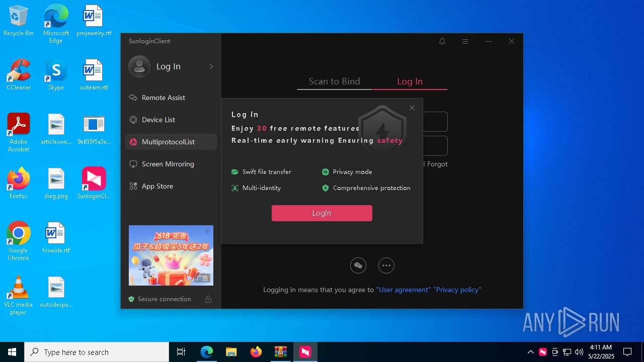Screen dimensions: 644x362
Task: Click the 618 promotional ad banner
Action: pyautogui.click(x=171, y=255)
